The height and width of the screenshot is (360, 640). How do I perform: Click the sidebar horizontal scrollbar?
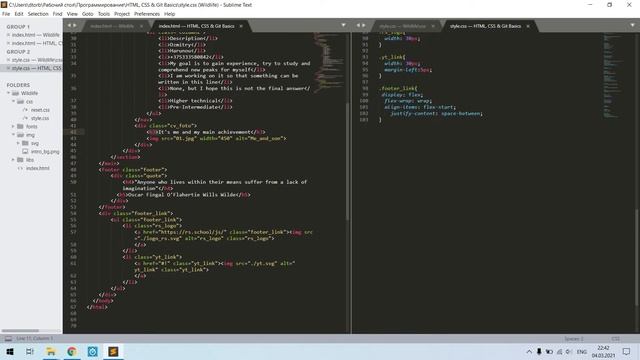20,331
